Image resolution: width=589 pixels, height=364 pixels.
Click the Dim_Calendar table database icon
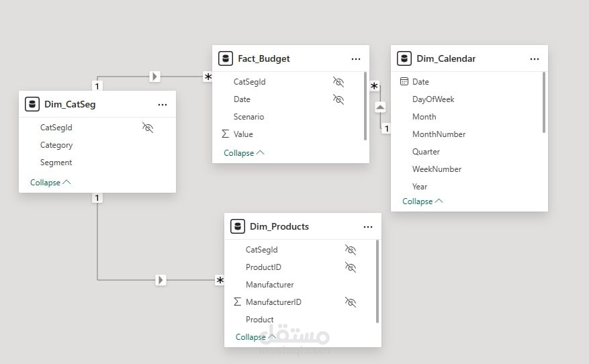(x=404, y=58)
